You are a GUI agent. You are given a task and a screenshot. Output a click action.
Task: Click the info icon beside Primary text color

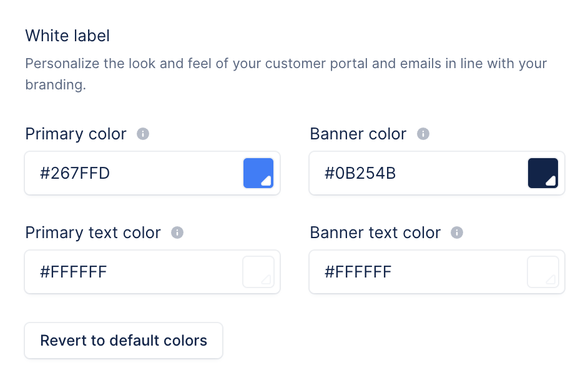click(x=177, y=232)
